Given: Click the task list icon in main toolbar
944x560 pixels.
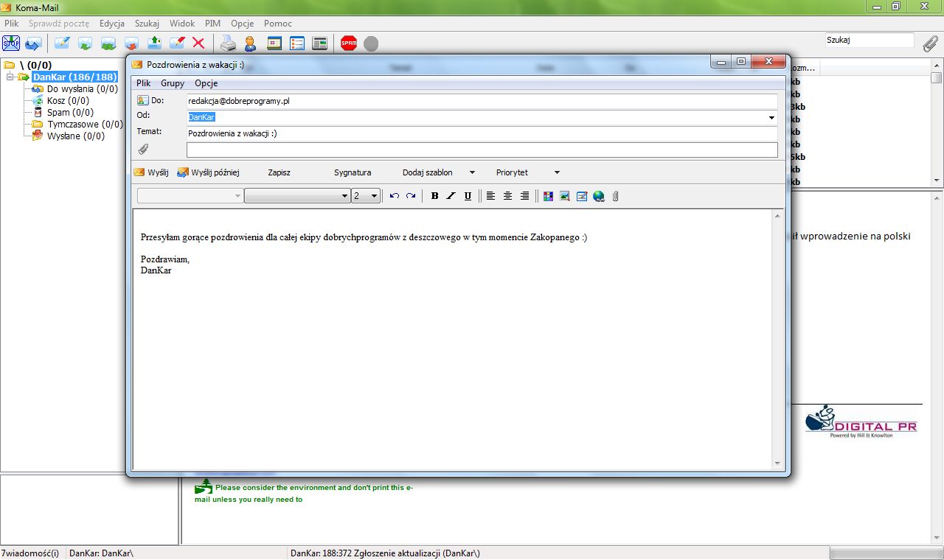Looking at the screenshot, I should click(x=297, y=43).
